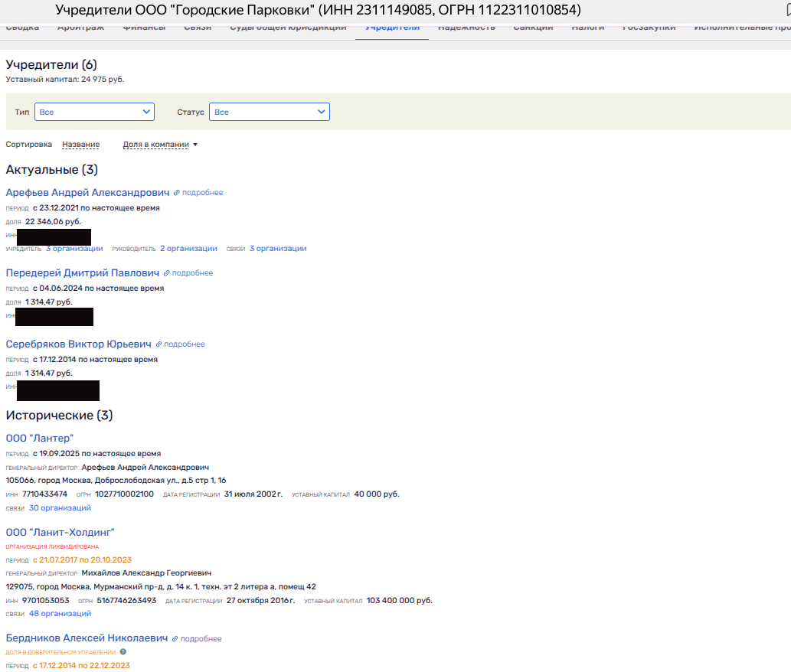791x672 pixels.
Task: Go to the Арбитраж tab
Action: coord(80,29)
